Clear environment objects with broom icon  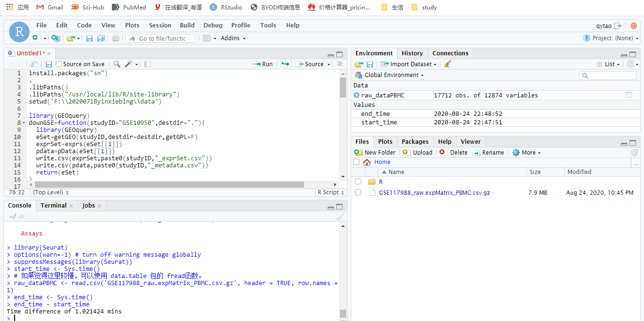[448, 64]
